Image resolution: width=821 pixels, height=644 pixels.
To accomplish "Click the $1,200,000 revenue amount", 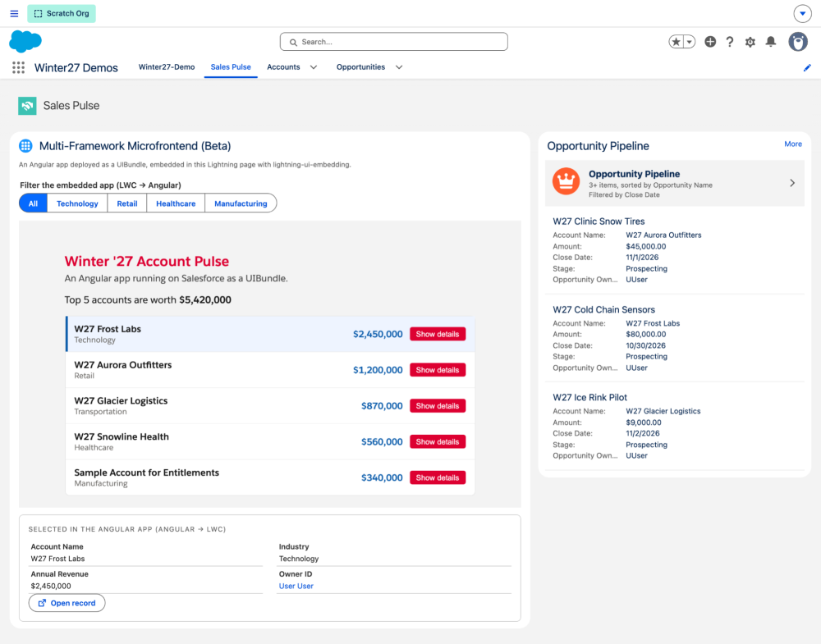I will coord(378,370).
